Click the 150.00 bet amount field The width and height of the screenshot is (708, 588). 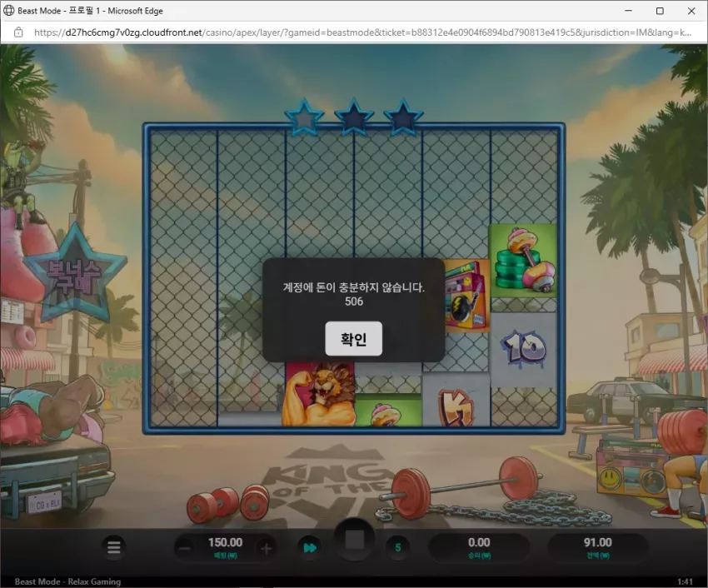(x=226, y=547)
